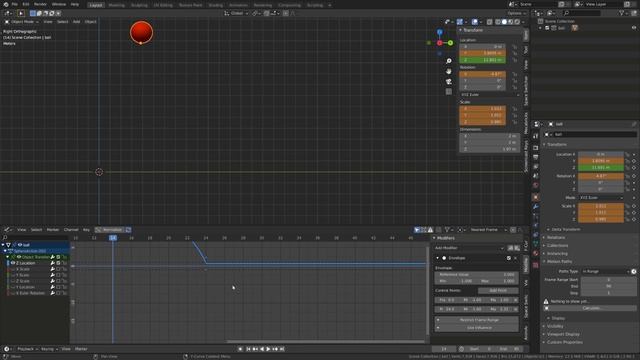This screenshot has width=640, height=360.
Task: Open the Global transform orientation dropdown
Action: pos(236,13)
